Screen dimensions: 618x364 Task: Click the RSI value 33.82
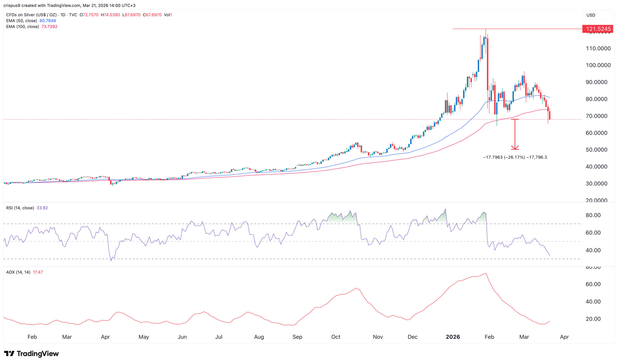[x=42, y=208]
